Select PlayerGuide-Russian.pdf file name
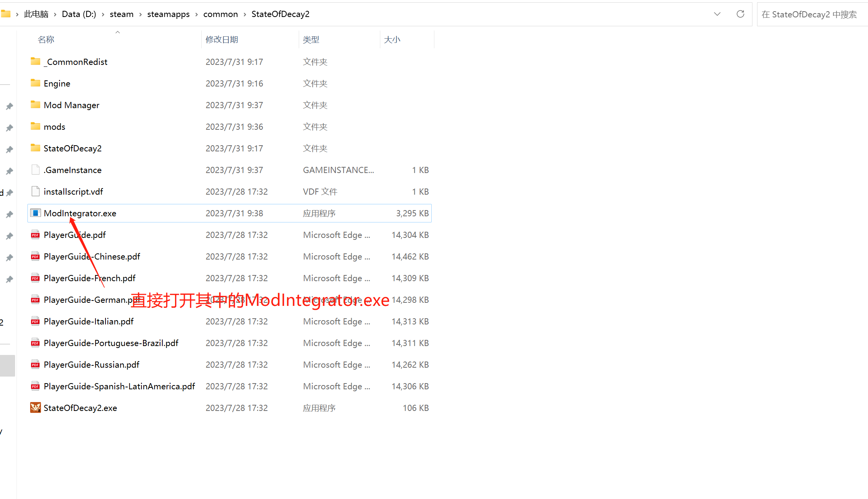 (92, 365)
